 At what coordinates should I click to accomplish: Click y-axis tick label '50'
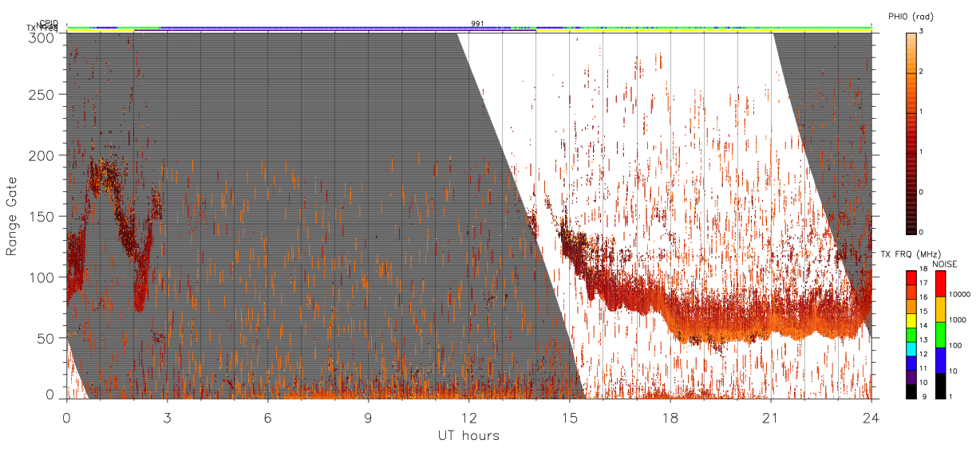(x=46, y=338)
